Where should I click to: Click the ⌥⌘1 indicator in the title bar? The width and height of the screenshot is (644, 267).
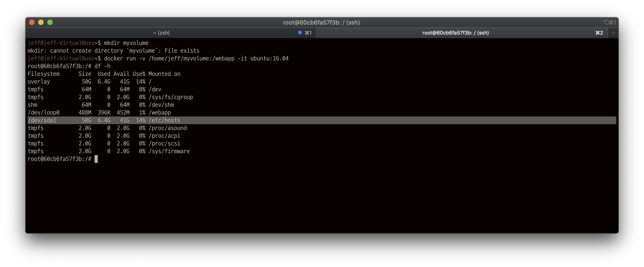coord(609,23)
